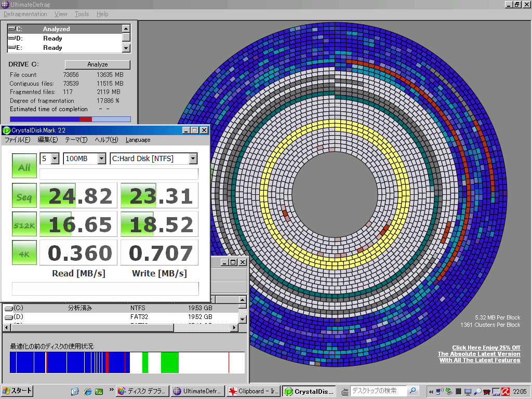This screenshot has height=399, width=532.
Task: Start the Seq sequential benchmark
Action: point(24,196)
